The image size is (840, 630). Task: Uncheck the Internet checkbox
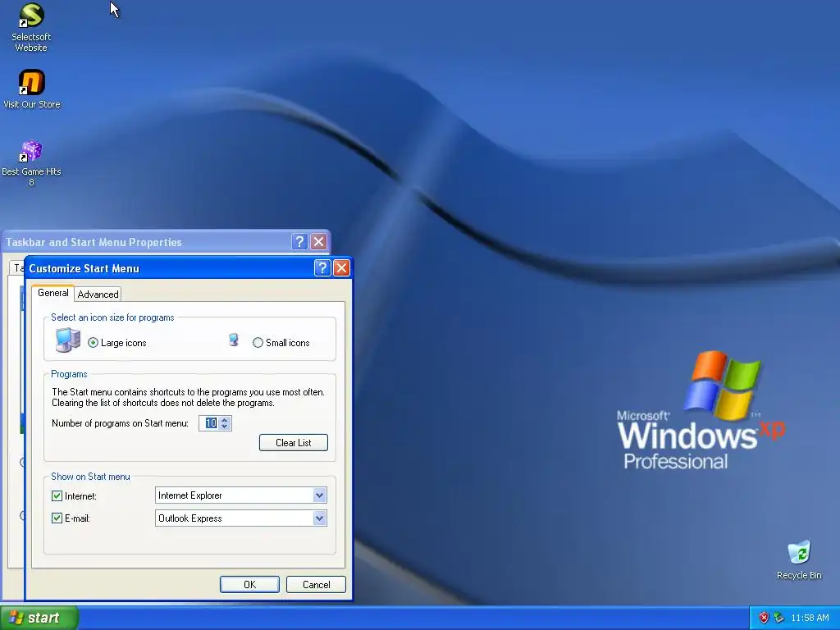(57, 496)
